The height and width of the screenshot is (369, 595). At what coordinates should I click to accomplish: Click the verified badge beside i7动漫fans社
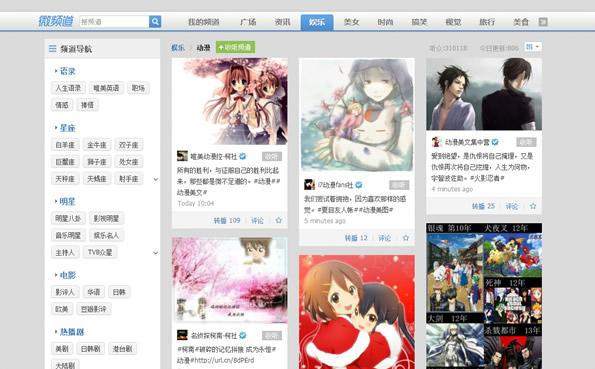pos(359,185)
